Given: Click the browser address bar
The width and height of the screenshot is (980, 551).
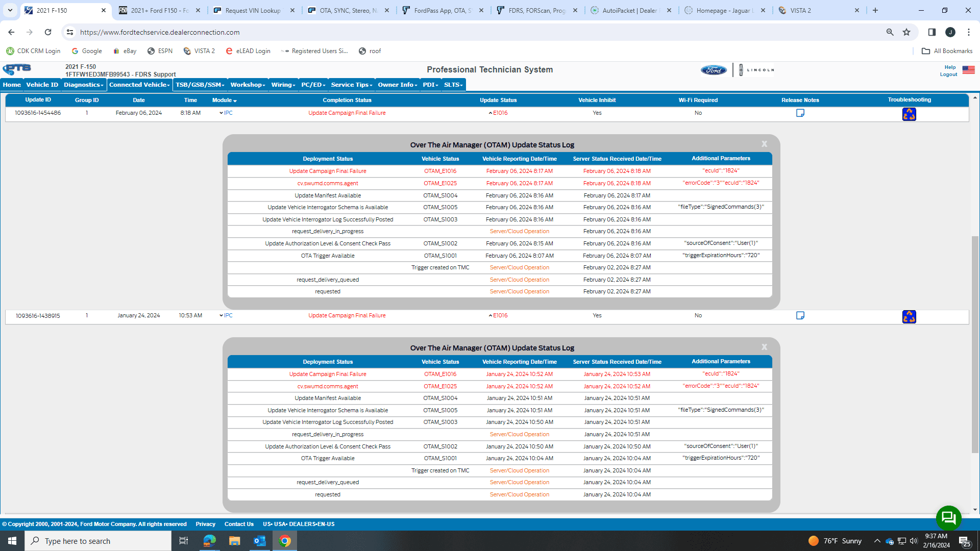Looking at the screenshot, I should click(480, 32).
